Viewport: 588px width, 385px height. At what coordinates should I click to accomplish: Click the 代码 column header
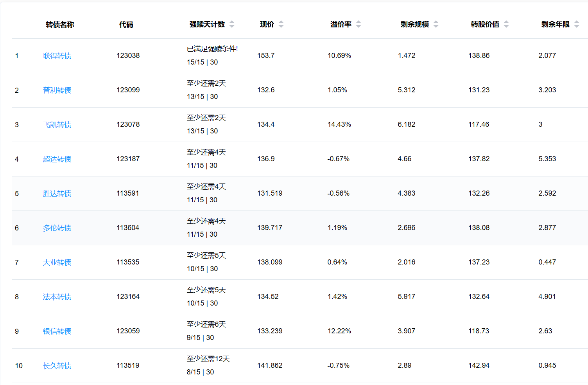pos(126,25)
